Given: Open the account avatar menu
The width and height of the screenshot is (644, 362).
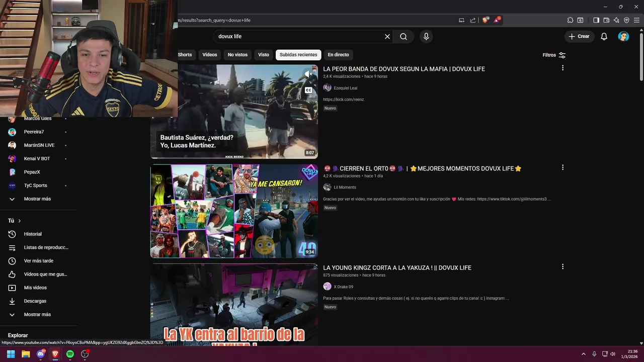Looking at the screenshot, I should point(623,36).
